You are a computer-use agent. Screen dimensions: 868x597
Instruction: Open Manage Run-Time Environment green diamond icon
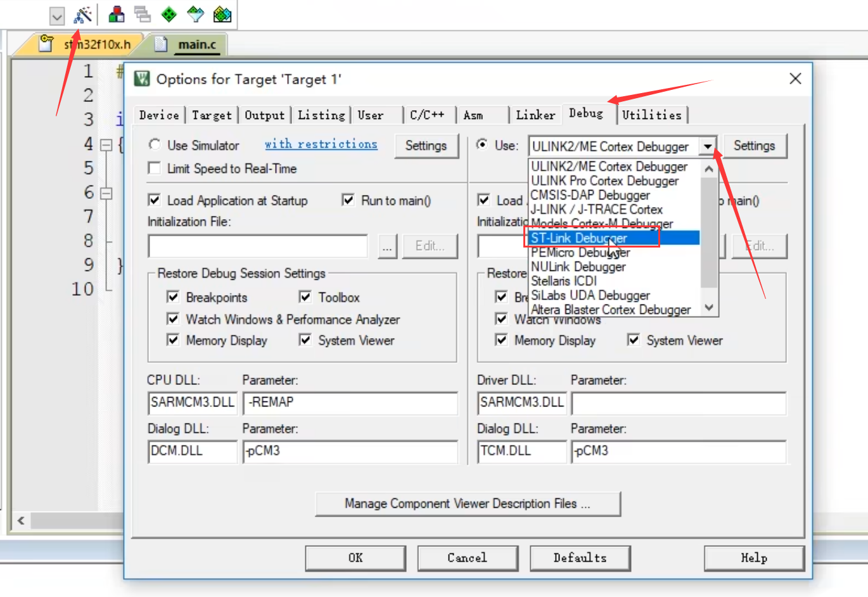169,15
